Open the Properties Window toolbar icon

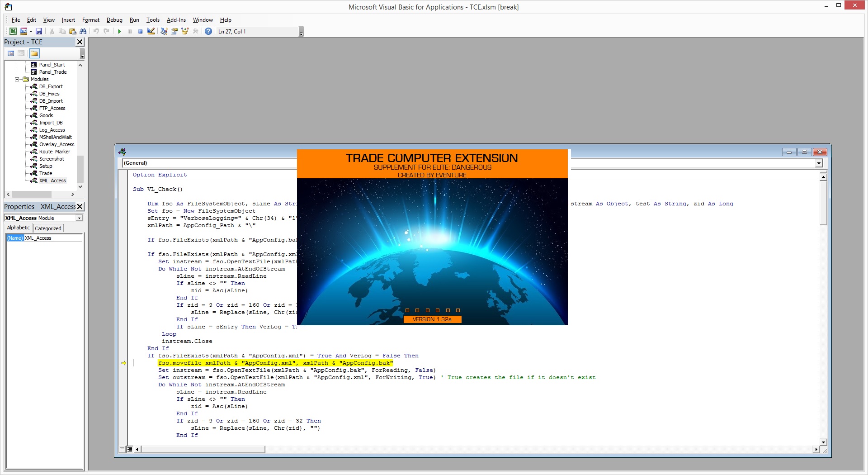click(175, 31)
